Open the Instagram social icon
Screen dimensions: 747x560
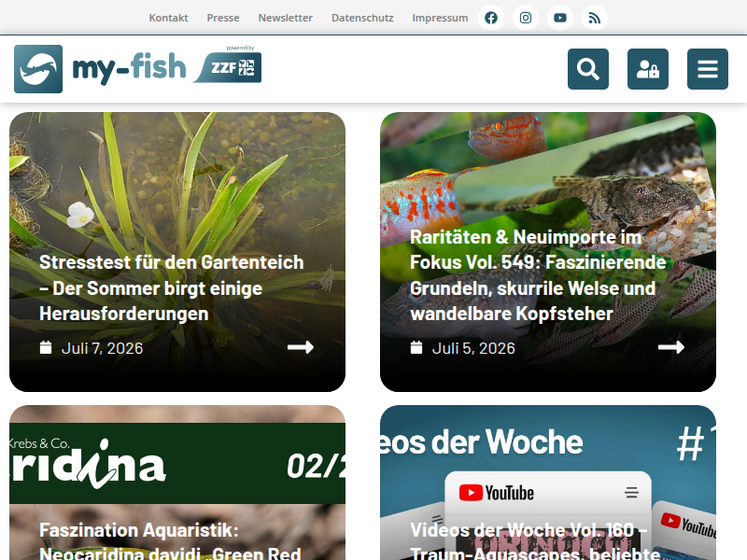click(526, 18)
